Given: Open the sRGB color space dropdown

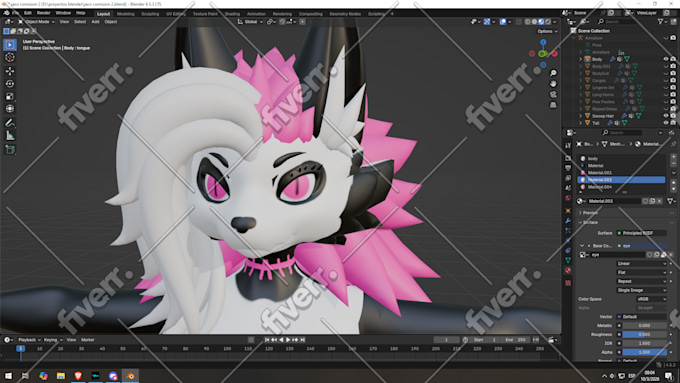Looking at the screenshot, I should tap(651, 299).
